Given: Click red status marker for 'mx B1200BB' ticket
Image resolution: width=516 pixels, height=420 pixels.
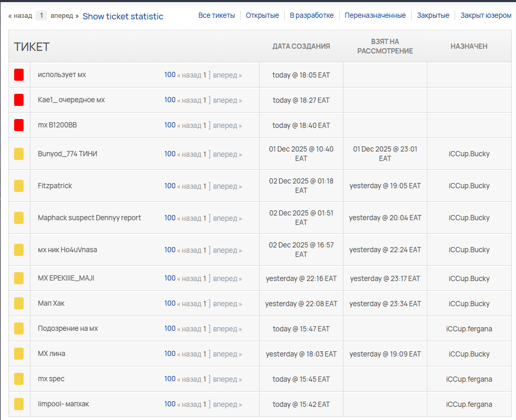Looking at the screenshot, I should pyautogui.click(x=19, y=125).
